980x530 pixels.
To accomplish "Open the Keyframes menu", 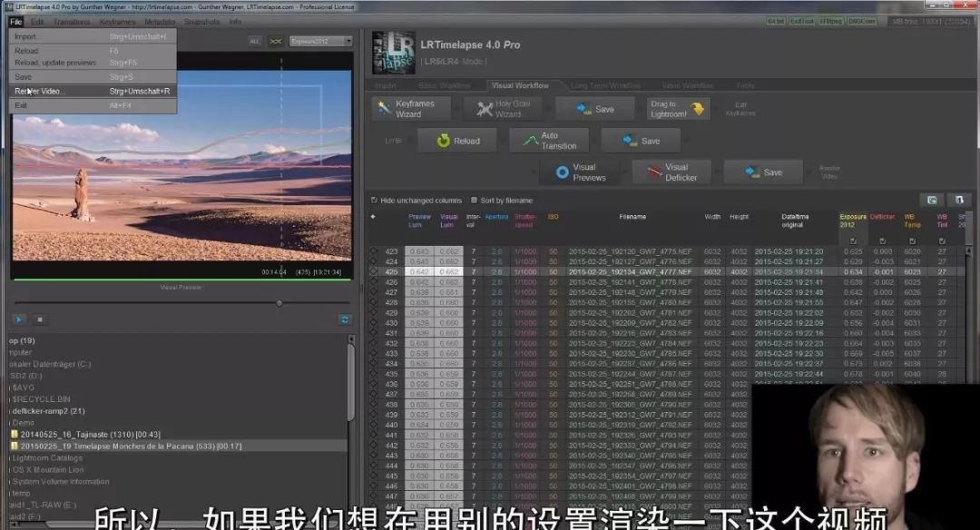I will tap(117, 21).
